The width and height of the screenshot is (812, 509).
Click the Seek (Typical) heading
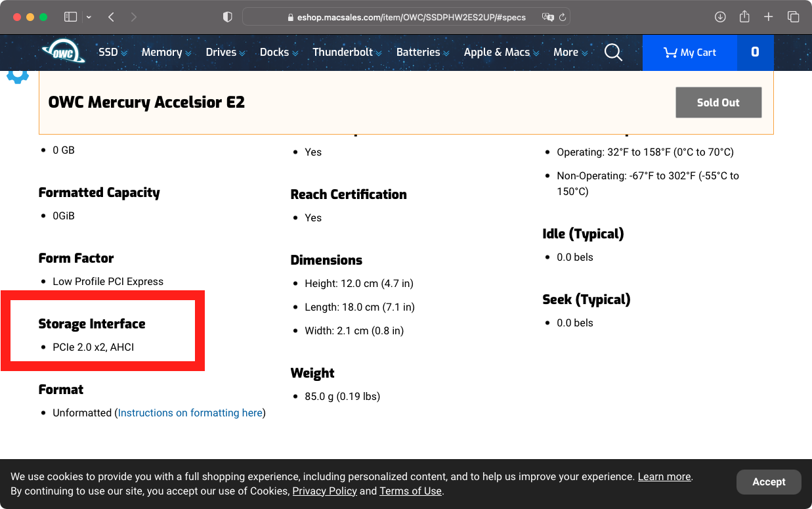pos(586,299)
